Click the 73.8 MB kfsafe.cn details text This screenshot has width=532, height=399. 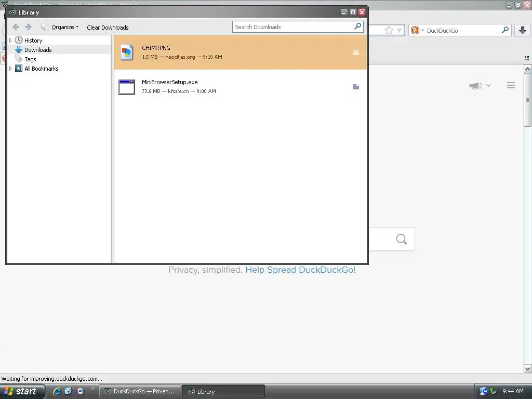[179, 91]
